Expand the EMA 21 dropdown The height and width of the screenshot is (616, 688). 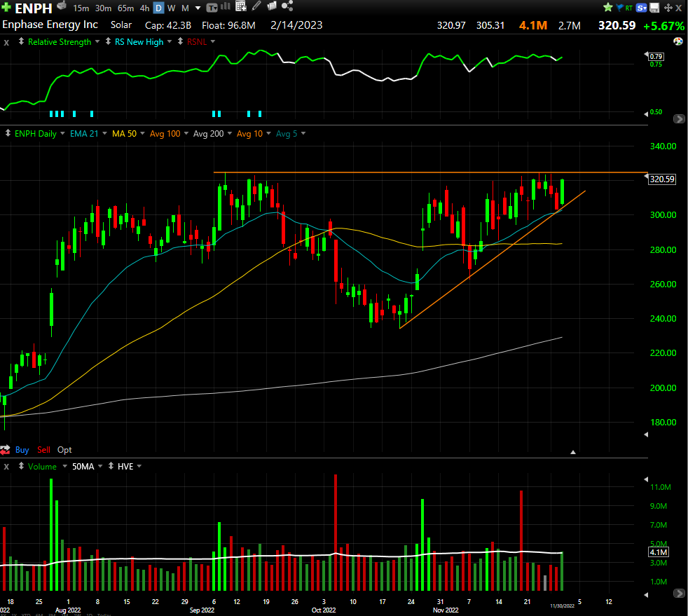coord(104,133)
